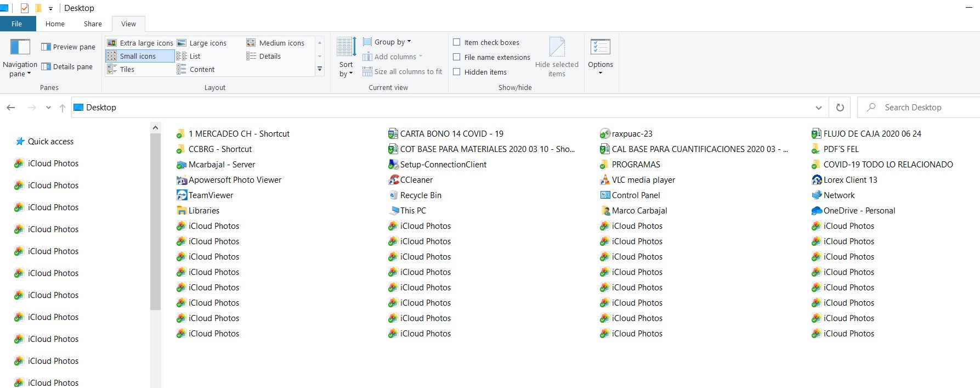Open the Libraries folder
The width and height of the screenshot is (980, 388).
click(197, 210)
